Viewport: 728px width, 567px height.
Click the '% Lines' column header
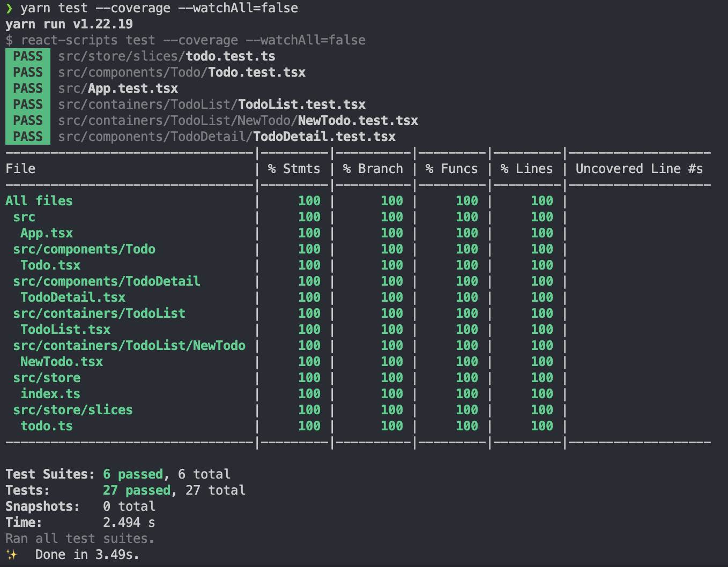[526, 169]
